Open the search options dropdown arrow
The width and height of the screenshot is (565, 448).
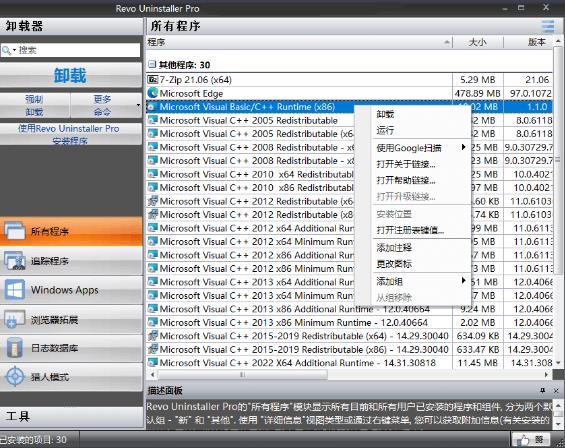(14, 50)
